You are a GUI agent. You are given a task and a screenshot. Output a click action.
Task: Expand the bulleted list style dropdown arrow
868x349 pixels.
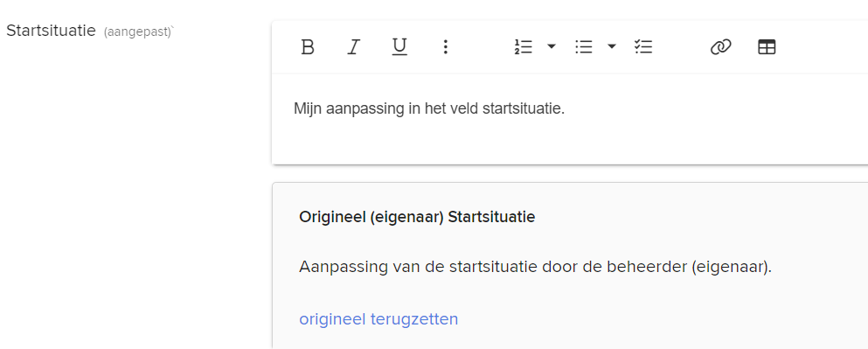pyautogui.click(x=612, y=46)
